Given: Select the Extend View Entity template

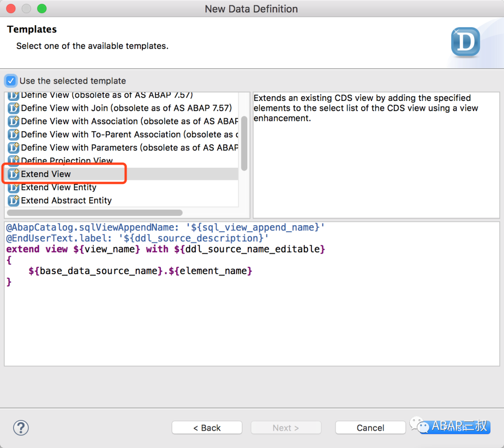Looking at the screenshot, I should pyautogui.click(x=122, y=187).
